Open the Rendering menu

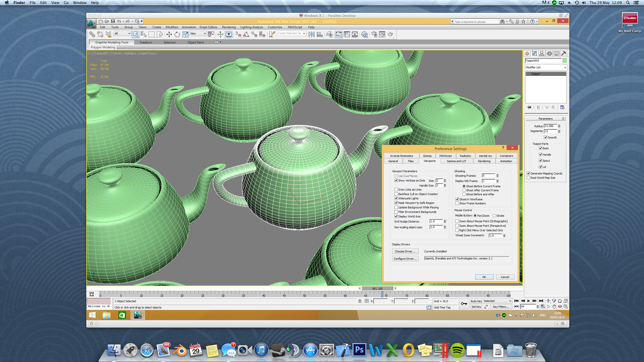pos(229,27)
